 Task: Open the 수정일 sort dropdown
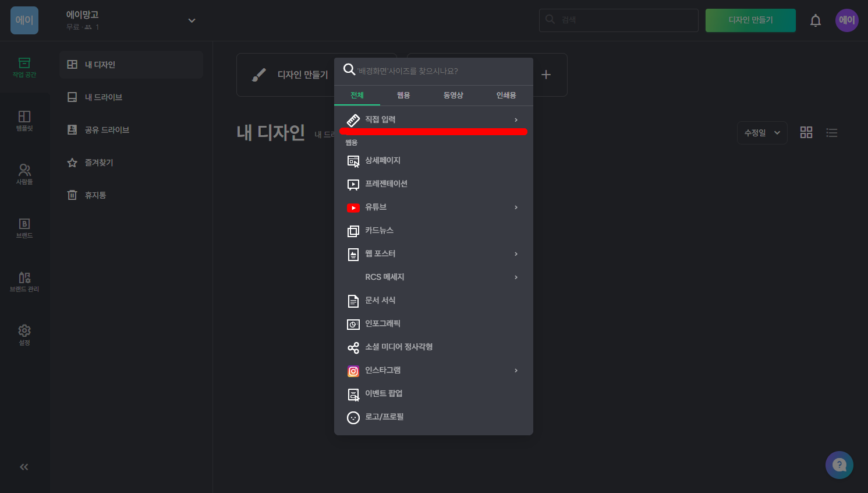coord(762,132)
